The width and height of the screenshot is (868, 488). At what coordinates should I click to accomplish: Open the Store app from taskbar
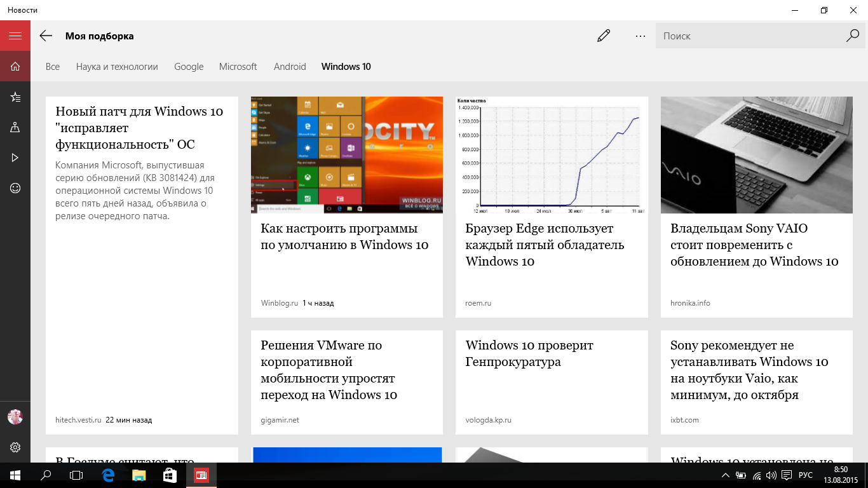[170, 475]
